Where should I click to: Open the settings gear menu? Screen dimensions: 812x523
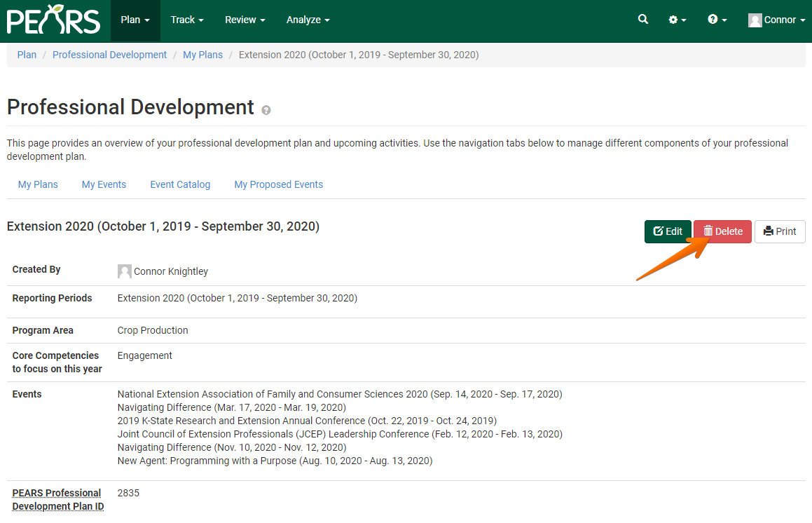pyautogui.click(x=673, y=19)
